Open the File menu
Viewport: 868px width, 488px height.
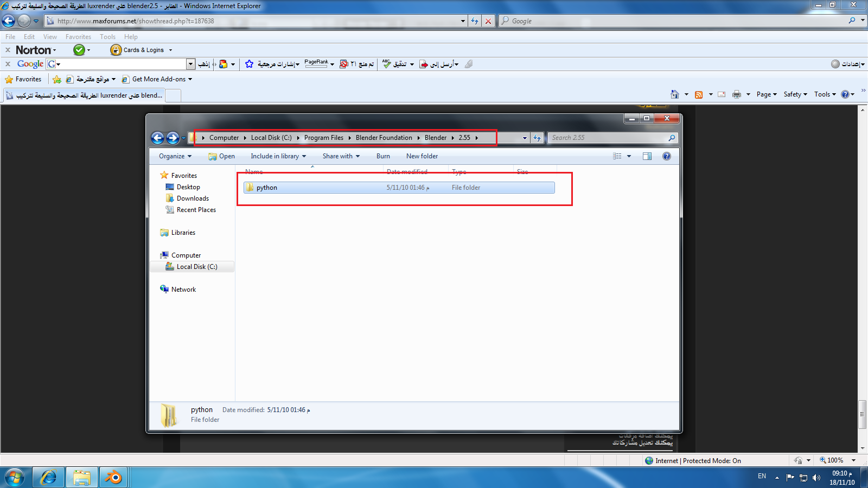click(x=10, y=37)
